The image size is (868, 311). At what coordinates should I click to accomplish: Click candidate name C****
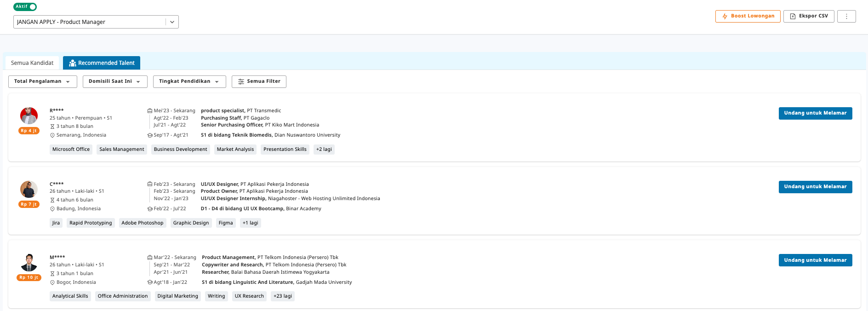click(57, 184)
